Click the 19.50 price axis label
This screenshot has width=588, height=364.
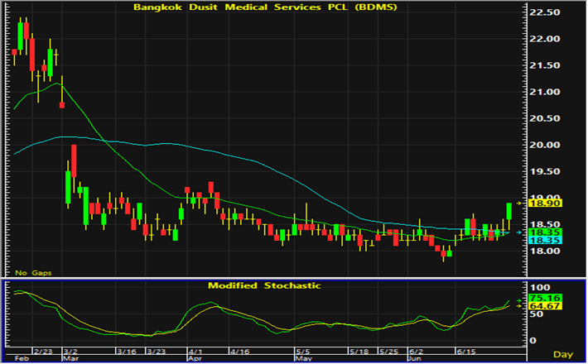tap(544, 172)
